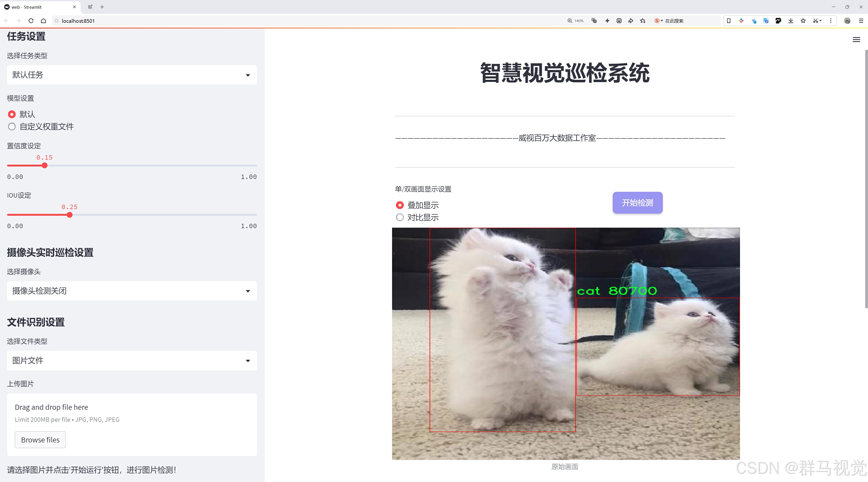The image size is (868, 482).
Task: Select the 对比显示 display mode
Action: tap(400, 217)
